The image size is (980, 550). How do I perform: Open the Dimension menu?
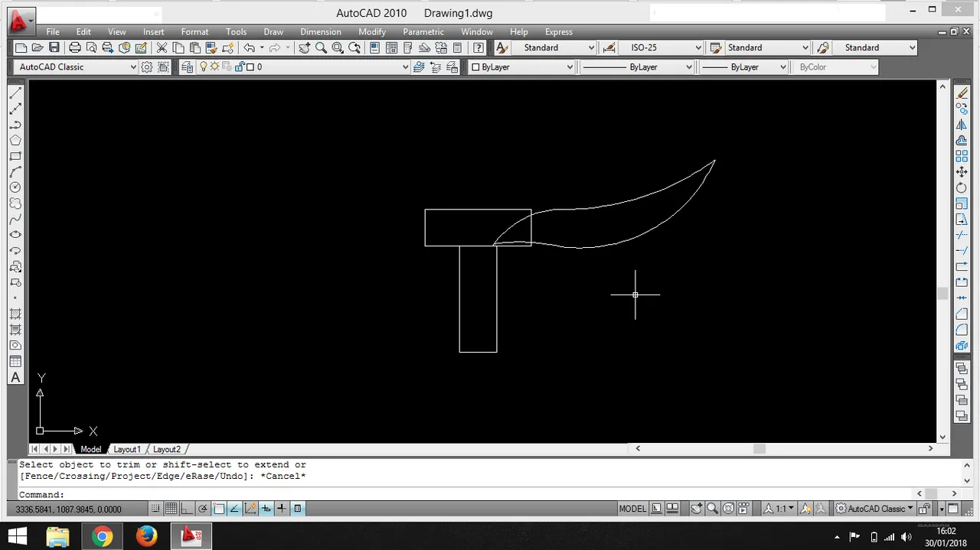[x=321, y=32]
